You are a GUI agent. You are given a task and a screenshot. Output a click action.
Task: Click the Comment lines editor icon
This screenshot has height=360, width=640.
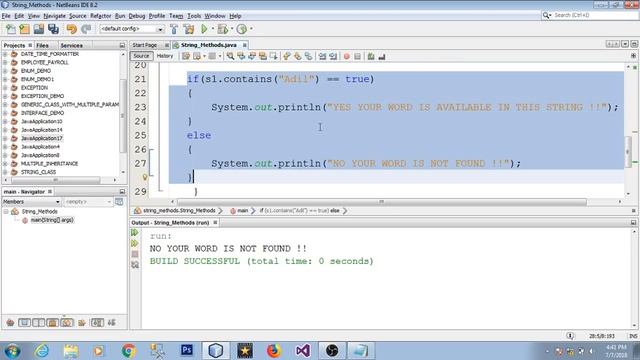point(371,56)
